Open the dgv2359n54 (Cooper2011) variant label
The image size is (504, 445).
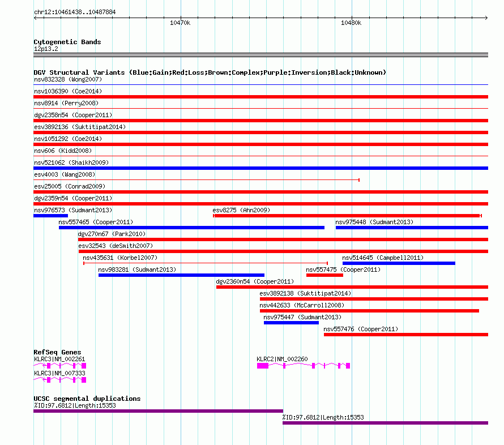(x=73, y=198)
